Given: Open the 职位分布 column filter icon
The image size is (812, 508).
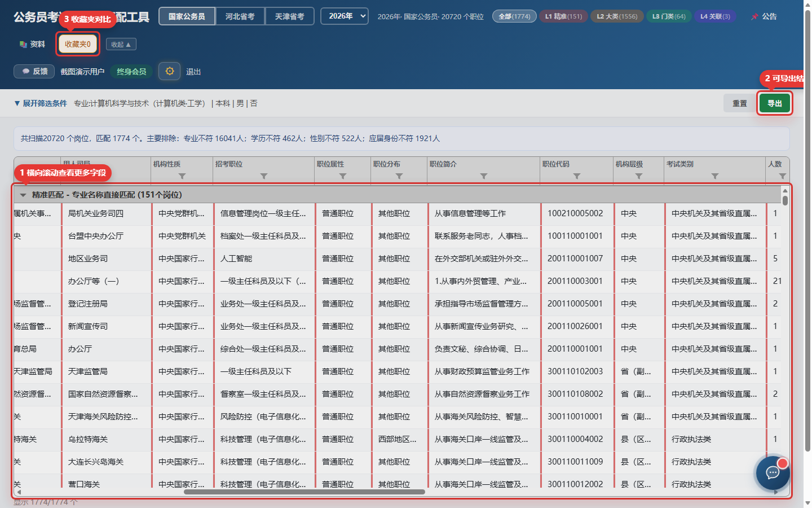Looking at the screenshot, I should [x=399, y=176].
